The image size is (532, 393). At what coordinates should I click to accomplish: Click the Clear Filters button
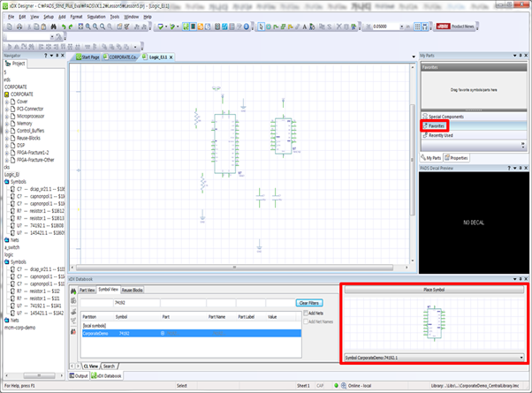(309, 303)
